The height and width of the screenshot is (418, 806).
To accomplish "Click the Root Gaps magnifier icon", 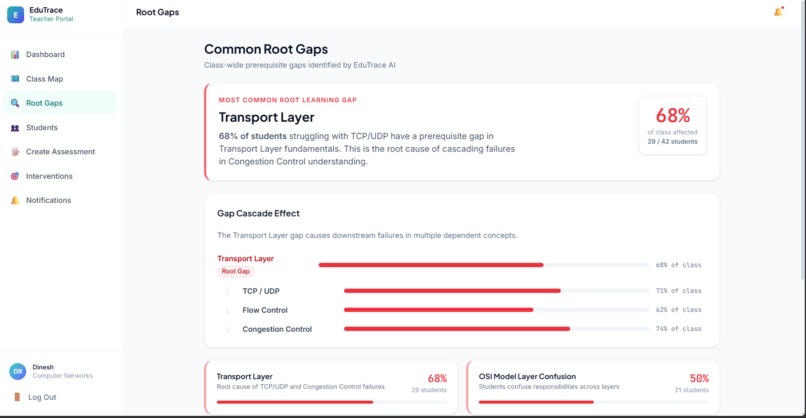I will click(x=15, y=103).
